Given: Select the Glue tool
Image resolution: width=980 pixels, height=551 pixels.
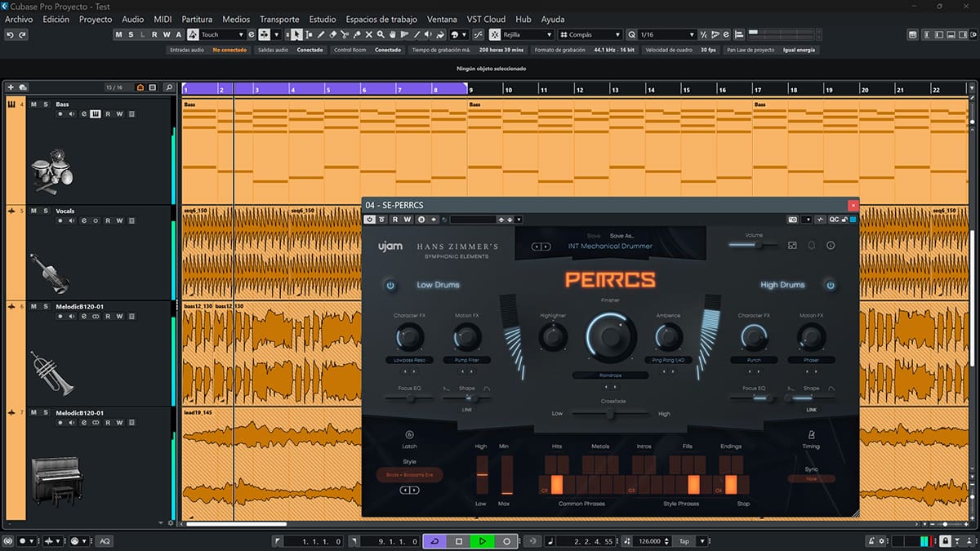Looking at the screenshot, I should pos(358,35).
